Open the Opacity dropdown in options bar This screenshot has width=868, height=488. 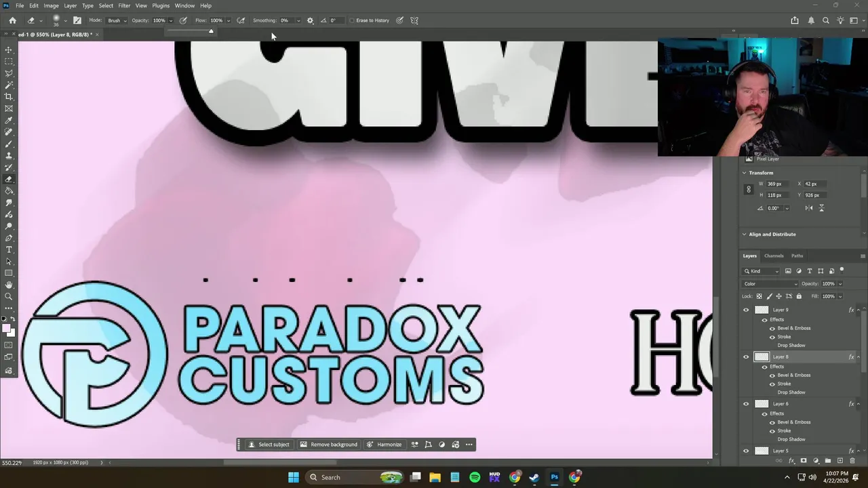170,20
